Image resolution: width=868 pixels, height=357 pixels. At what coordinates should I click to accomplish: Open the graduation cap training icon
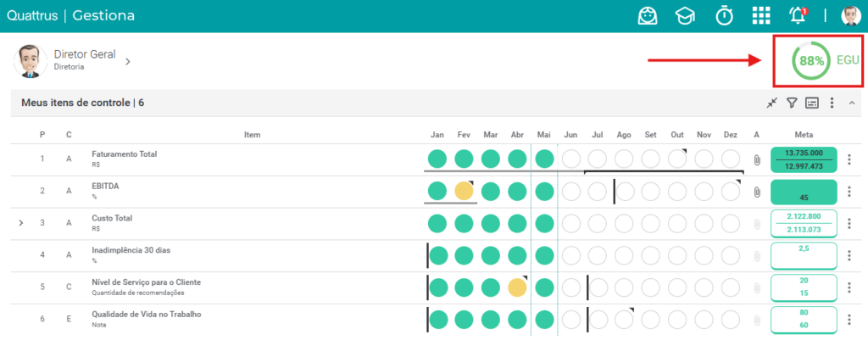[x=685, y=16]
